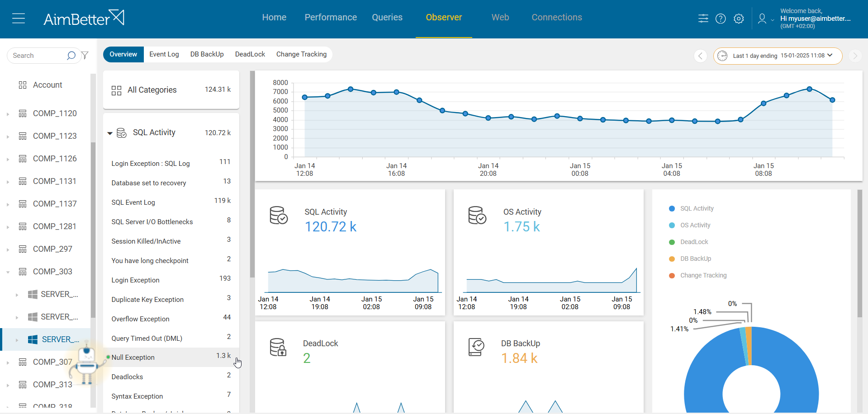Expand the COMP_313 tree node

8,385
